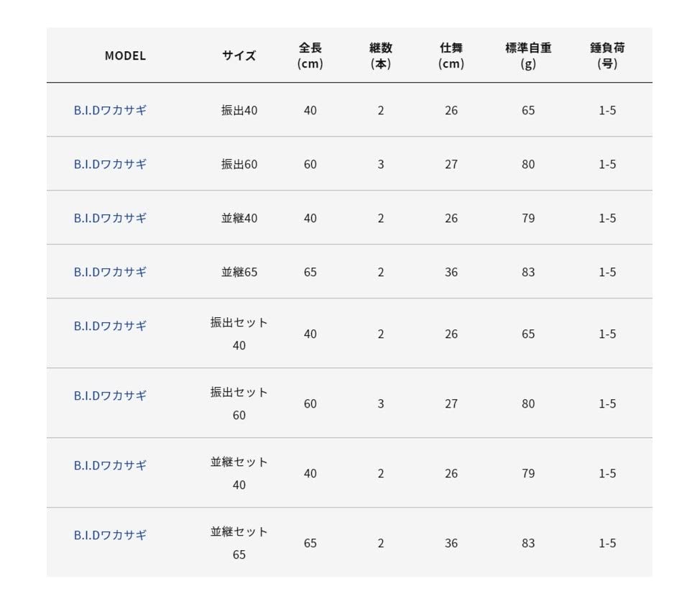Click the 振出セット 40 size cell

tap(239, 334)
